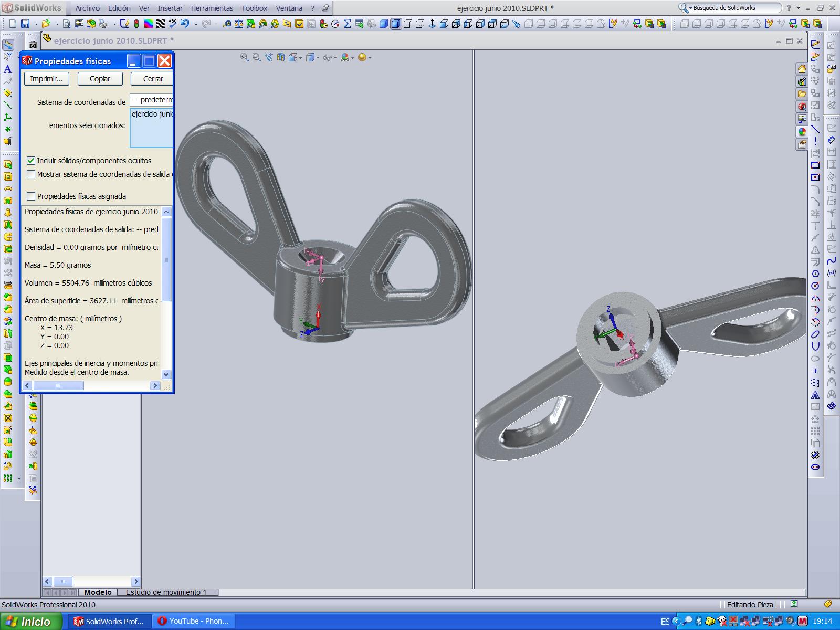The width and height of the screenshot is (840, 630).
Task: Enable Mostrar sistema de coordenadas de salida
Action: (x=31, y=174)
